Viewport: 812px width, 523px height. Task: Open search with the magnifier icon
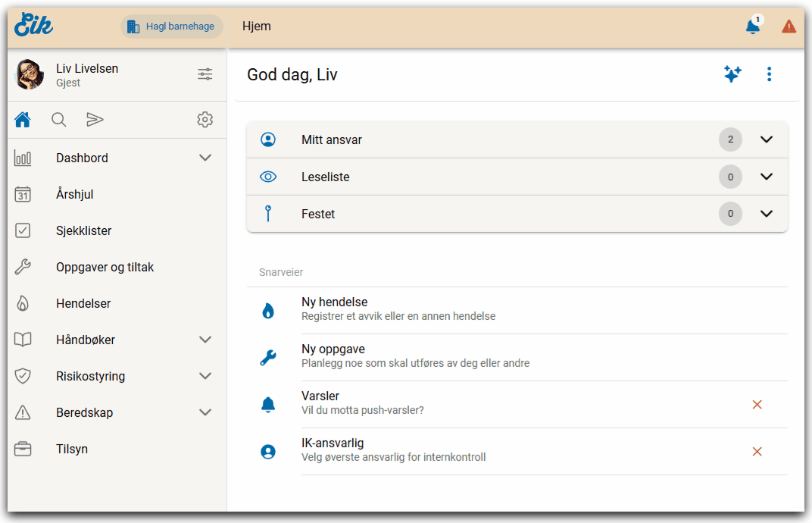(x=58, y=120)
